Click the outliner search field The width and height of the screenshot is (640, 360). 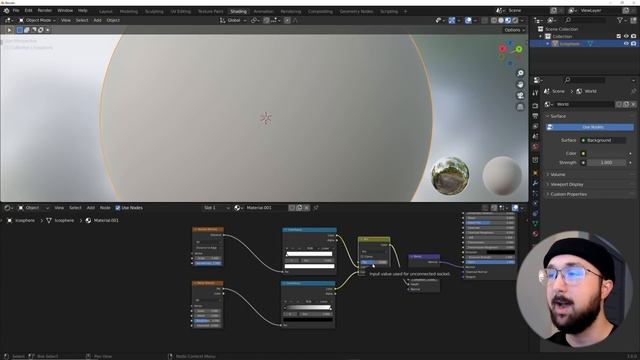pyautogui.click(x=585, y=20)
